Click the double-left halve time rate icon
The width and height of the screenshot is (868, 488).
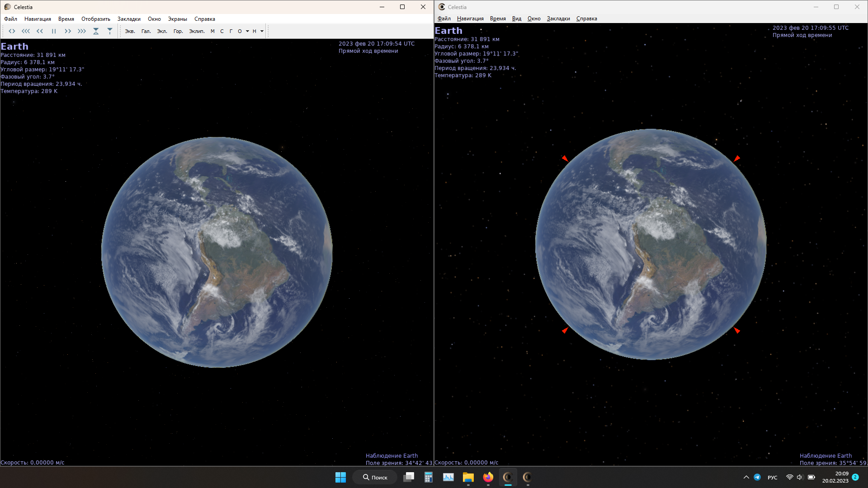click(40, 31)
